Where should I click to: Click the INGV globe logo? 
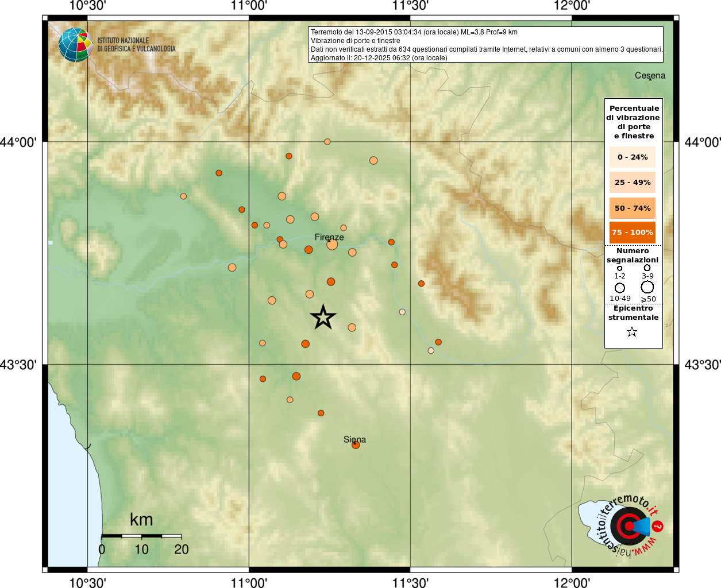click(75, 45)
